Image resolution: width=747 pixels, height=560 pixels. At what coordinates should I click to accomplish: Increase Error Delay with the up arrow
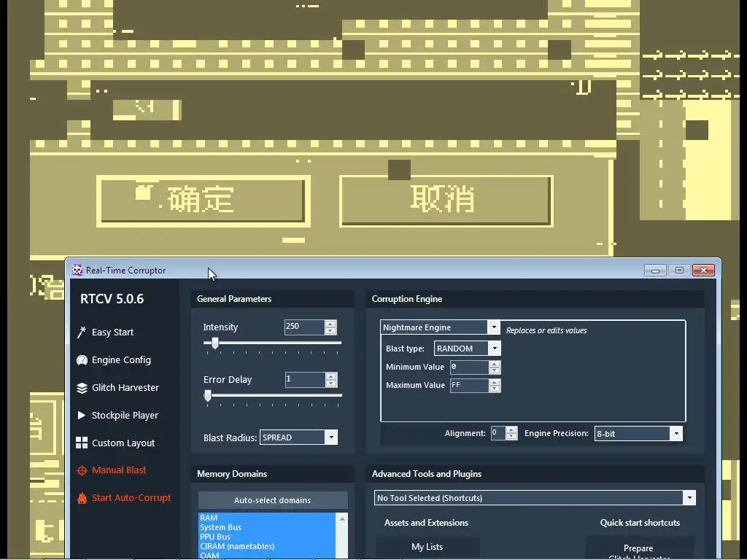[331, 376]
